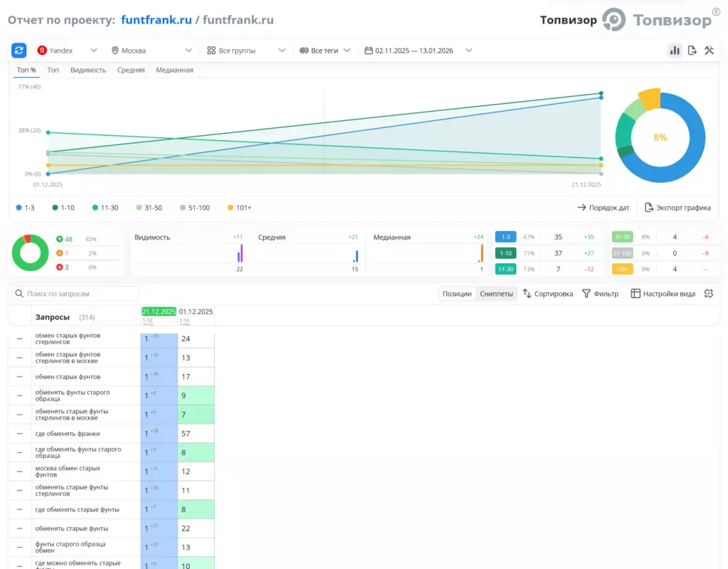Image resolution: width=728 pixels, height=569 pixels.
Task: Click the Экспорт графика button
Action: tap(678, 208)
